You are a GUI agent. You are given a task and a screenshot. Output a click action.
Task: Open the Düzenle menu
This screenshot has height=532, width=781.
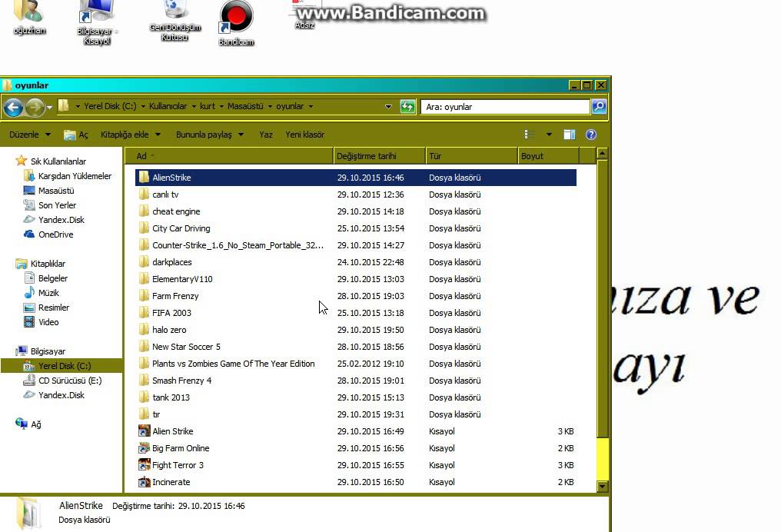pos(30,135)
